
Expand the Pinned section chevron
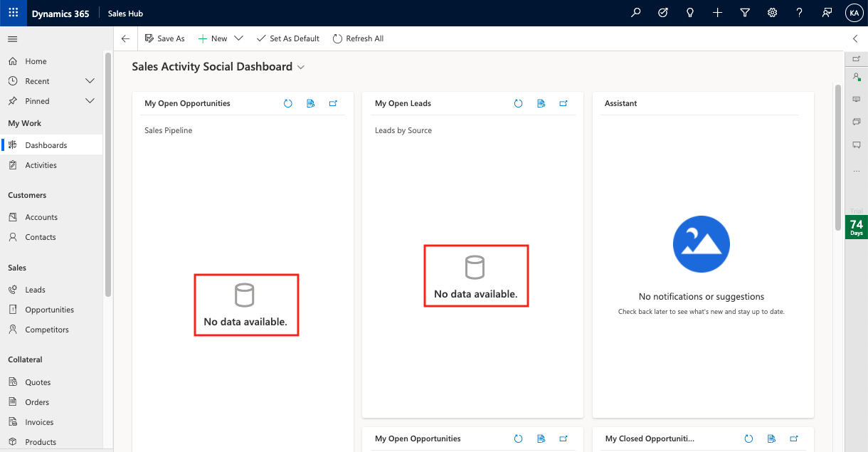(x=90, y=101)
